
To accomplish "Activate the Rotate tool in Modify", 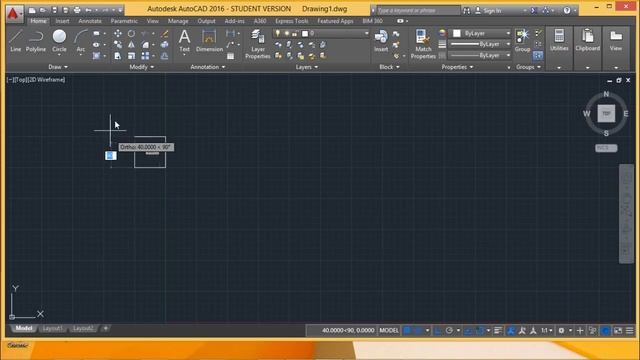I will [x=131, y=33].
